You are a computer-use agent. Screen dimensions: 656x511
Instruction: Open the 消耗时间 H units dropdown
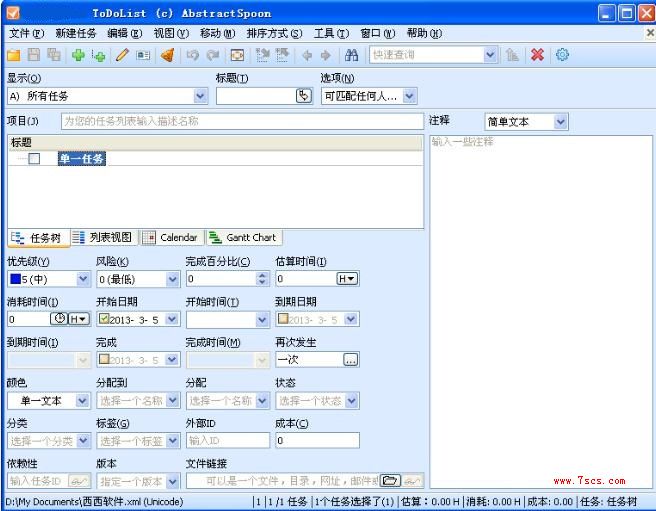(x=79, y=319)
